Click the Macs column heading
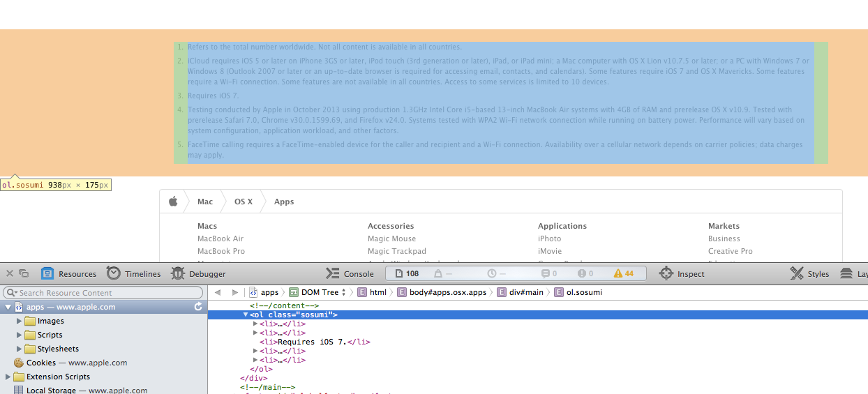 click(207, 226)
